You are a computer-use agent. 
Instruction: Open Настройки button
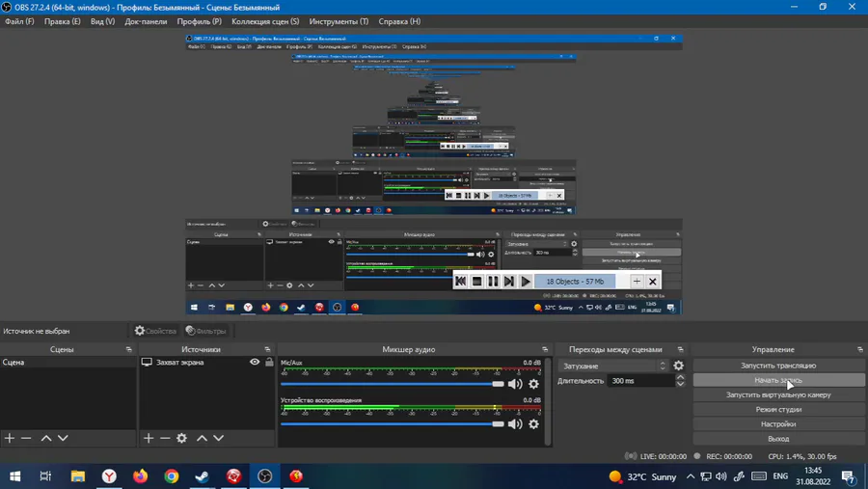click(778, 423)
